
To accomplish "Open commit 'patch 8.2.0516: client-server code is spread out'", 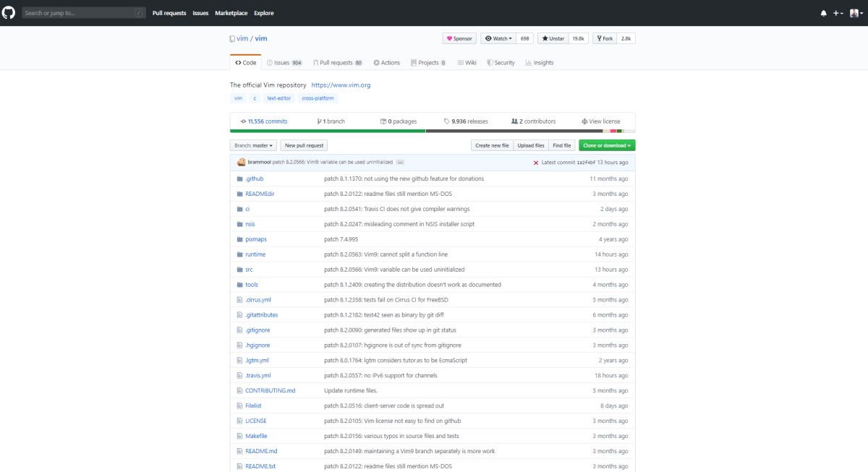I will click(384, 406).
